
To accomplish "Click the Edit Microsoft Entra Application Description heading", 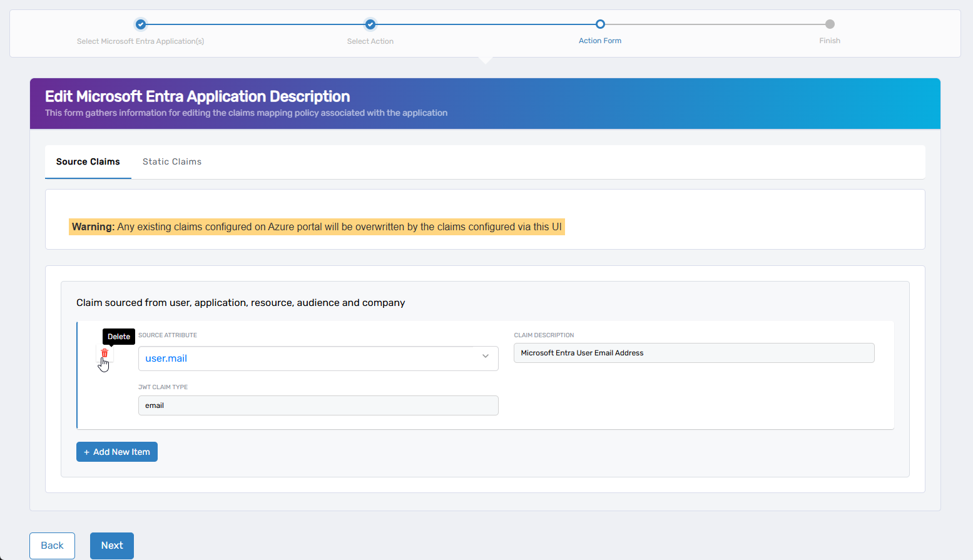I will (197, 96).
